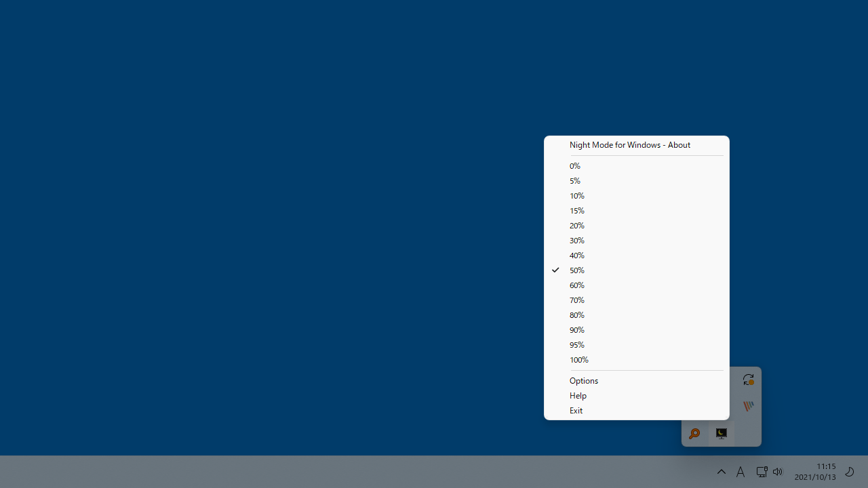Select 30% in the dimming list

(x=636, y=241)
